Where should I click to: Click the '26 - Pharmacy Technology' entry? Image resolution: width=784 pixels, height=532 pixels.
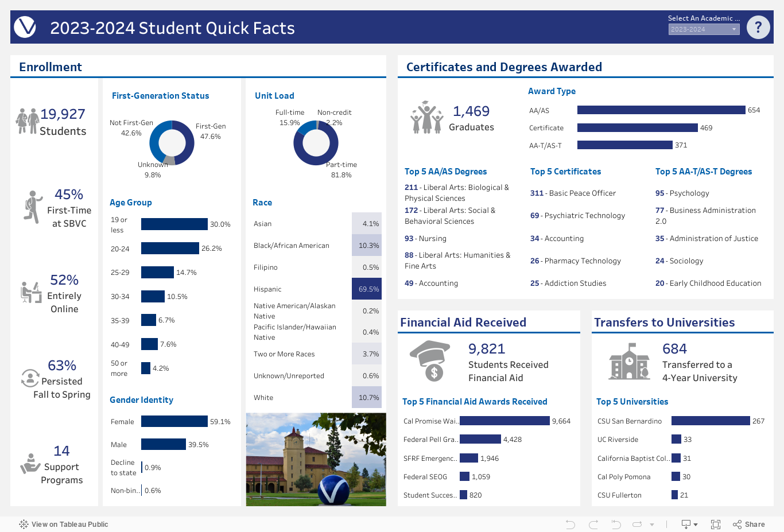pyautogui.click(x=576, y=261)
